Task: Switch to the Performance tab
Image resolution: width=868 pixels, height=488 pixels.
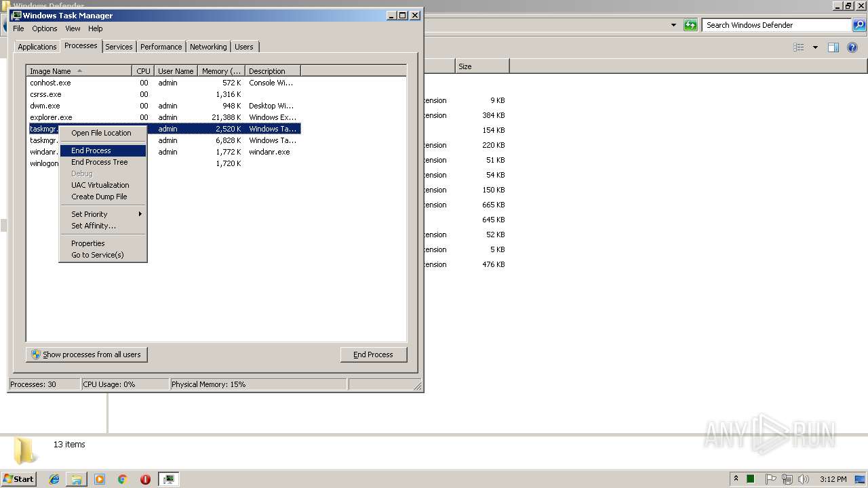Action: click(x=161, y=47)
